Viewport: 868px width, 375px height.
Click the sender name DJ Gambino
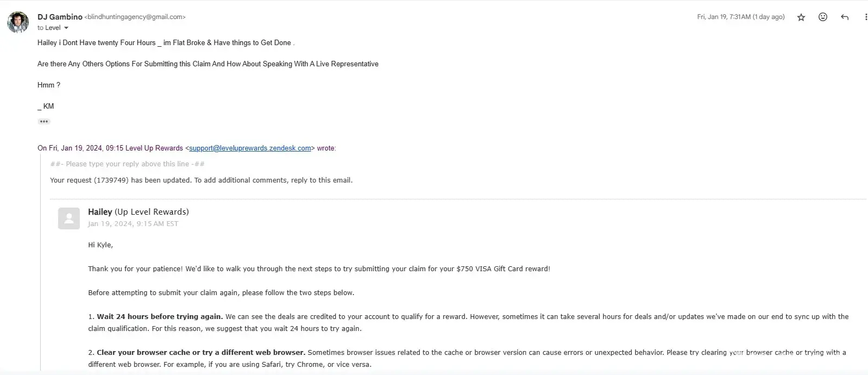(60, 17)
